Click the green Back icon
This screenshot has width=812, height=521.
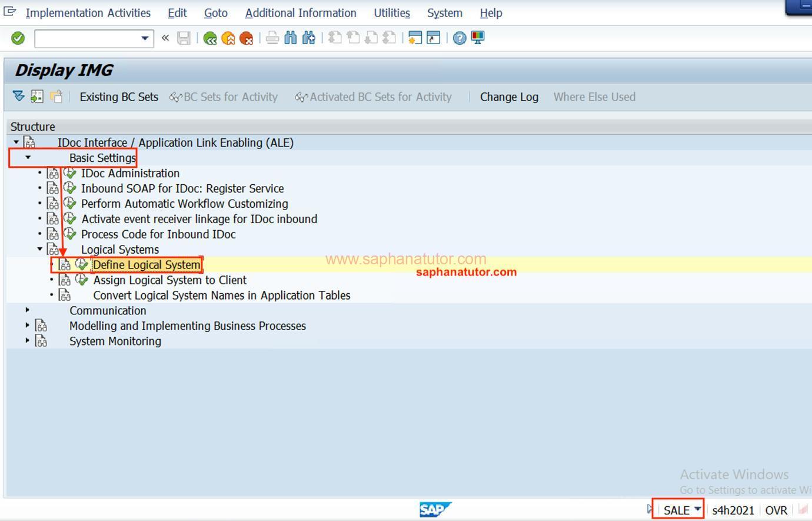tap(209, 38)
